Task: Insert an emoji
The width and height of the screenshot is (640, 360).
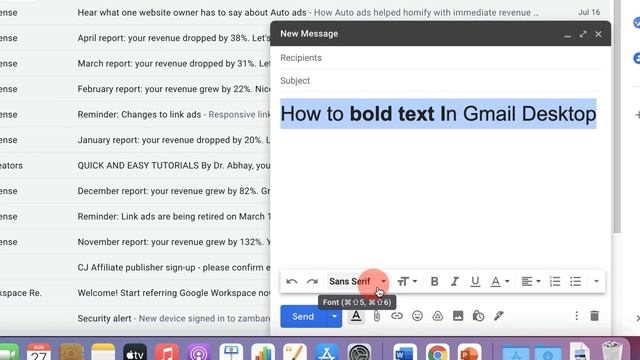Action: tap(417, 316)
